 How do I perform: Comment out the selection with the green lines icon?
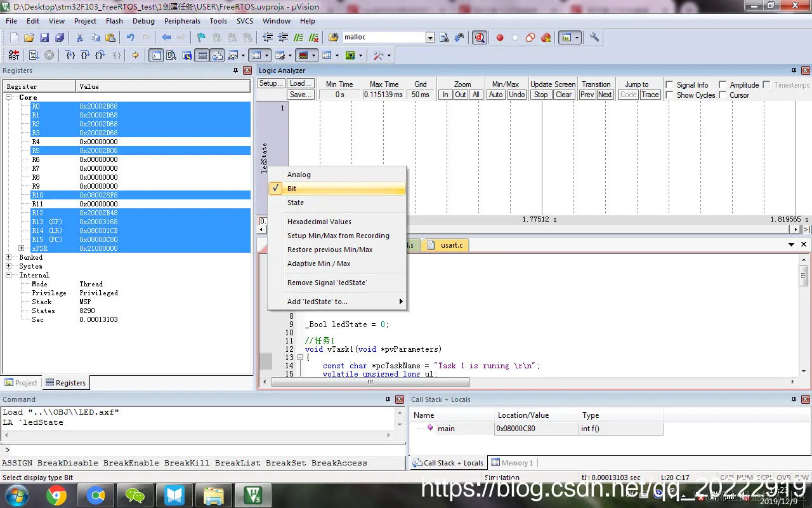tap(298, 37)
